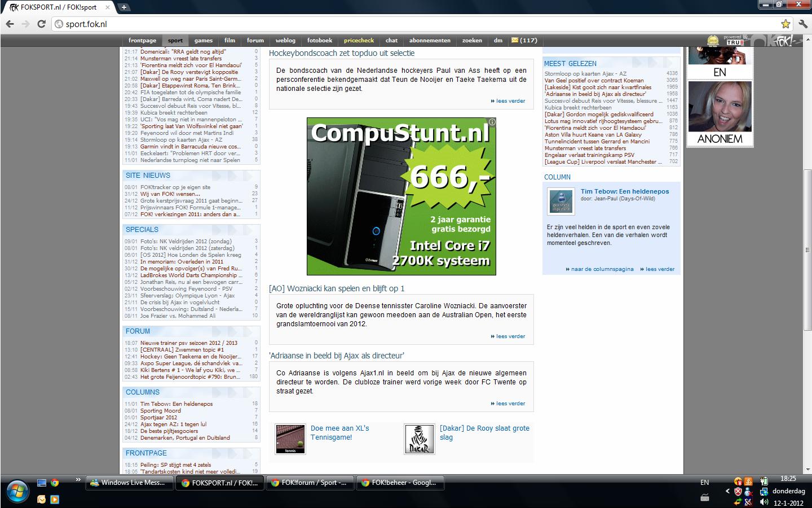Switch to FOK!beheer taskbar window
812x508 pixels.
(x=400, y=483)
